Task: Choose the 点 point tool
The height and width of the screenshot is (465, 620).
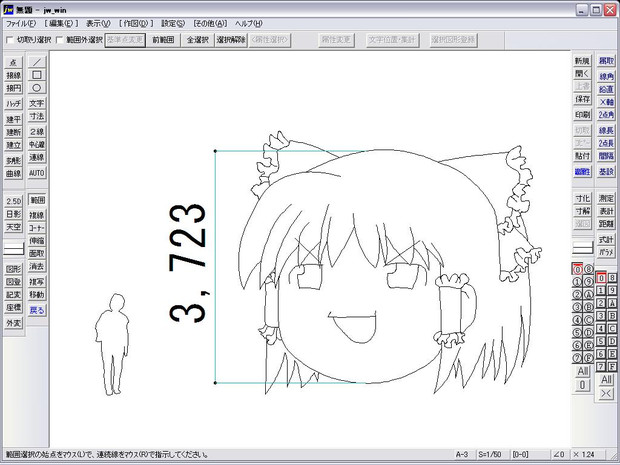Action: (13, 62)
